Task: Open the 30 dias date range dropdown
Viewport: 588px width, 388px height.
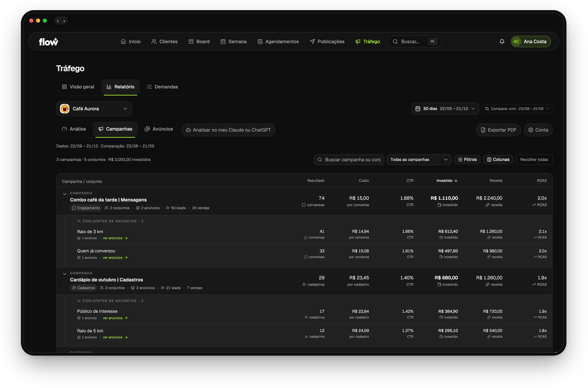Action: pos(445,109)
